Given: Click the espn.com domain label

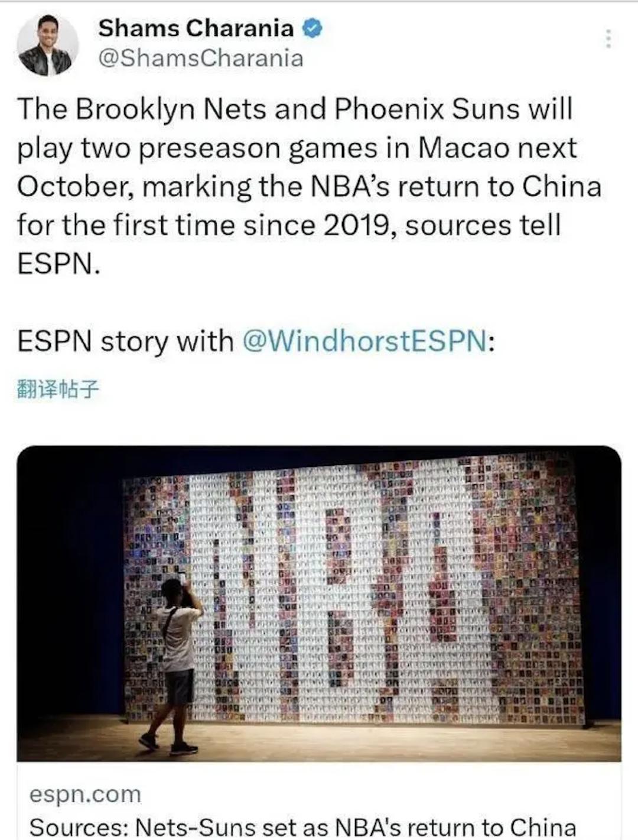Looking at the screenshot, I should 86,794.
